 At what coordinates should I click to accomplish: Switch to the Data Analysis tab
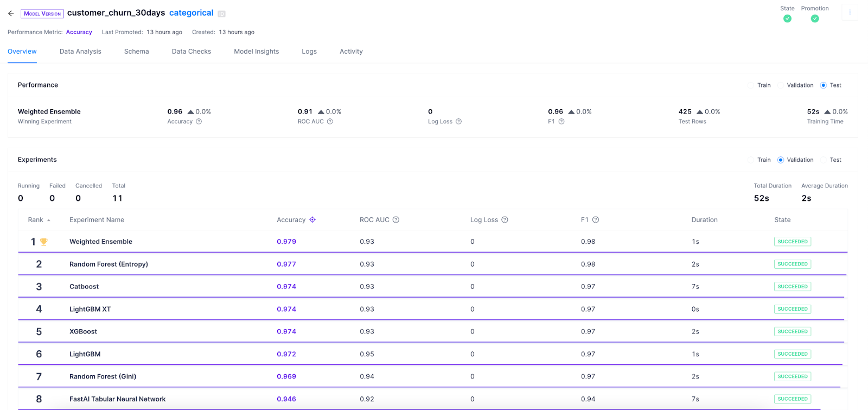click(80, 52)
